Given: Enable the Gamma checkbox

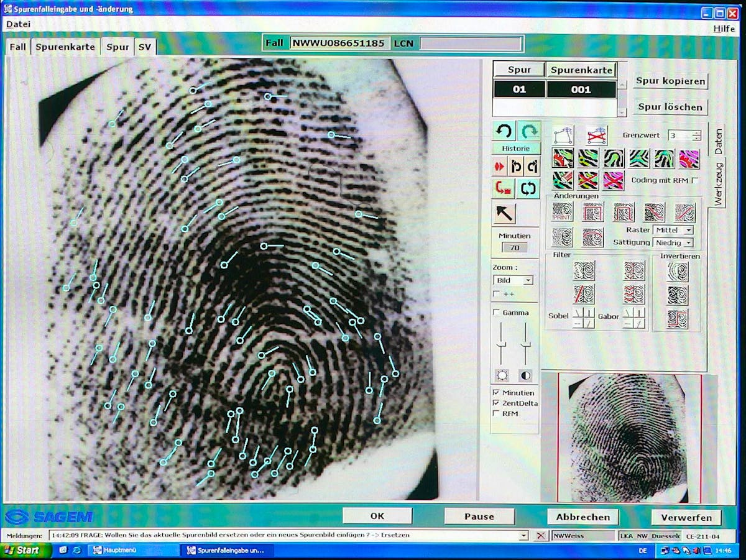Looking at the screenshot, I should (x=496, y=313).
